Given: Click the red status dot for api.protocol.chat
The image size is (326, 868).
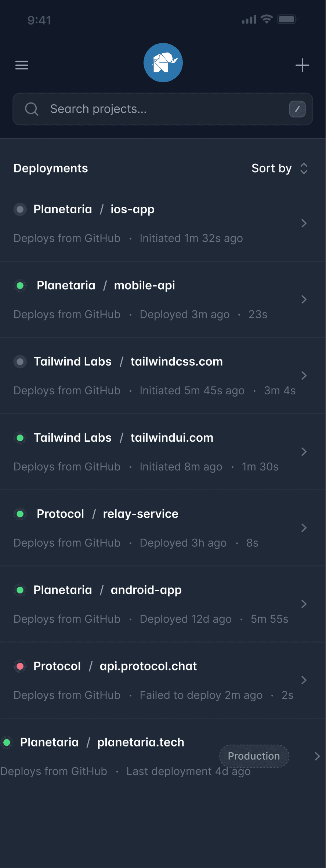Looking at the screenshot, I should pos(20,666).
